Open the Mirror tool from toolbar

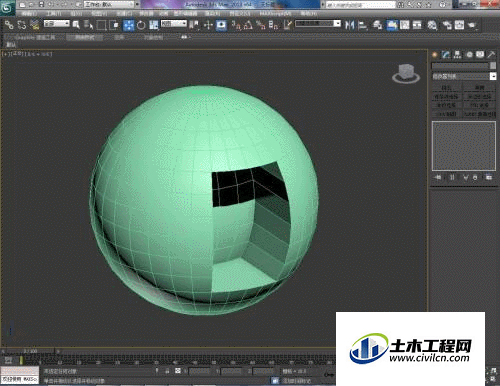349,25
